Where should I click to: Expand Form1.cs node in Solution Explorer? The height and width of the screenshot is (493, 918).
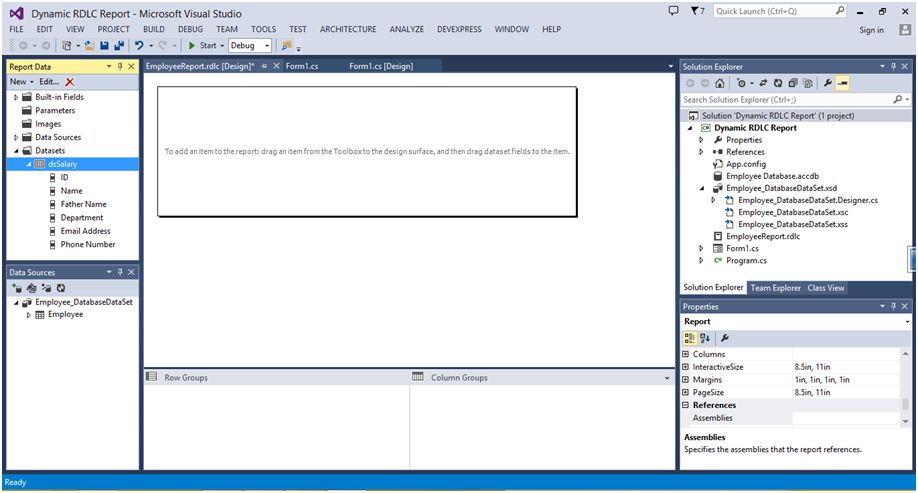(701, 249)
